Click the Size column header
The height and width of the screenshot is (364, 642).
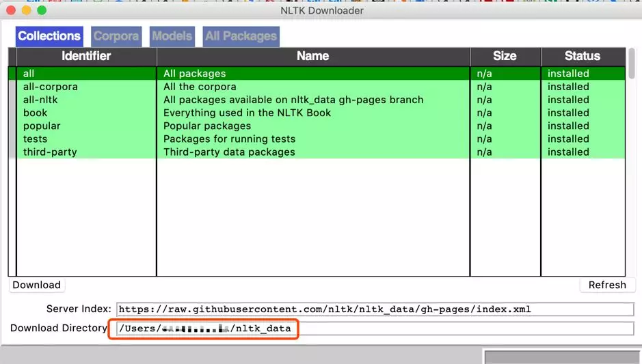[x=505, y=56]
